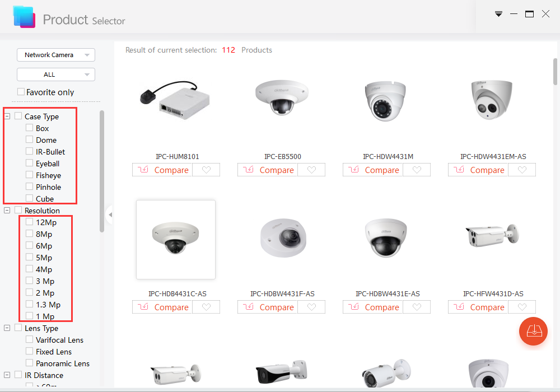The width and height of the screenshot is (560, 392).
Task: Compare the IPC-HDB4431C-AS product
Action: click(x=162, y=307)
